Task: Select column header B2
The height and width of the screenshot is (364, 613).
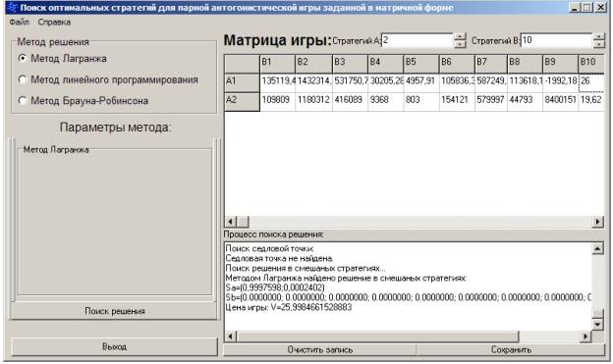Action: 313,64
